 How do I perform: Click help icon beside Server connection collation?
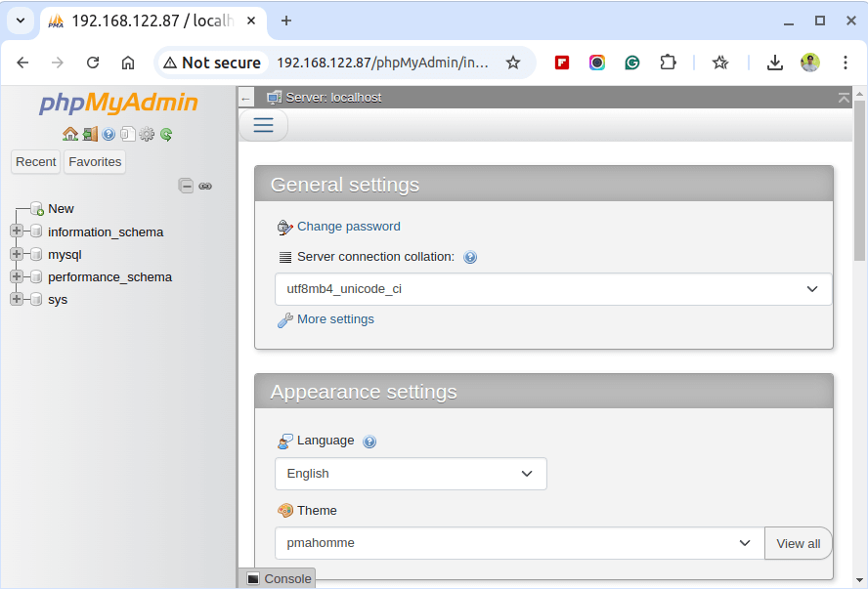coord(470,257)
